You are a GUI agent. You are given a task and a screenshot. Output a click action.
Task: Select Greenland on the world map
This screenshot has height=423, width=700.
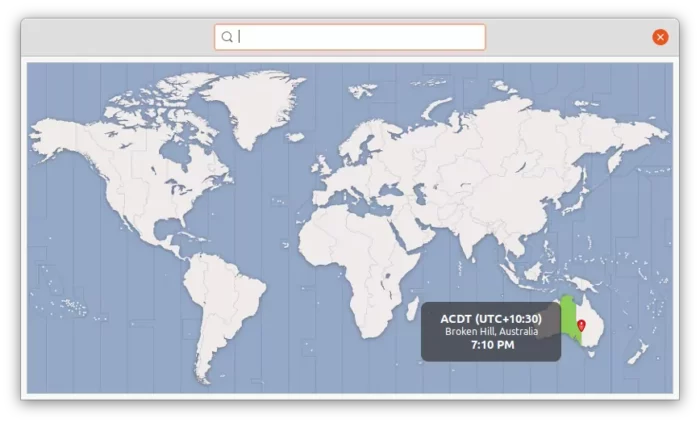click(x=254, y=105)
